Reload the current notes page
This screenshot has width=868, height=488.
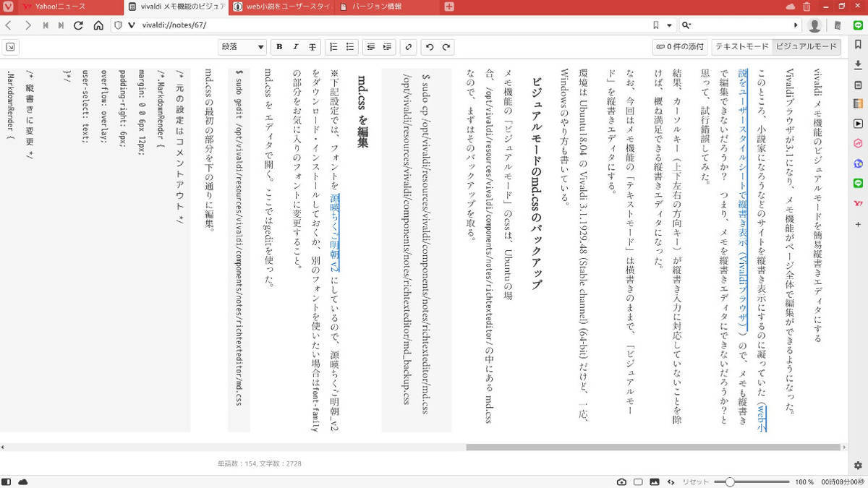click(77, 24)
